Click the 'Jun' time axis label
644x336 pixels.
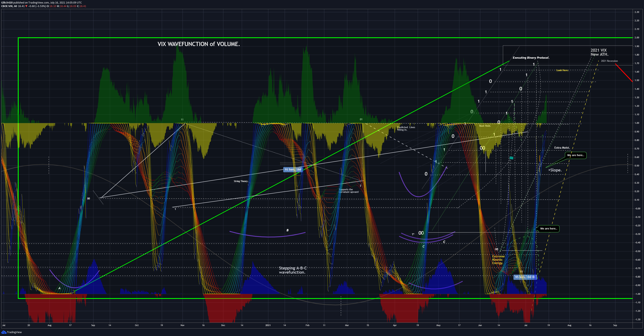pyautogui.click(x=480, y=325)
